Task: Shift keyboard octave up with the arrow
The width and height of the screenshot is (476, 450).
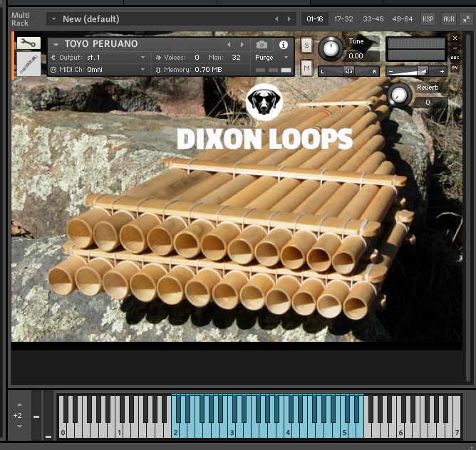Action: click(x=19, y=404)
